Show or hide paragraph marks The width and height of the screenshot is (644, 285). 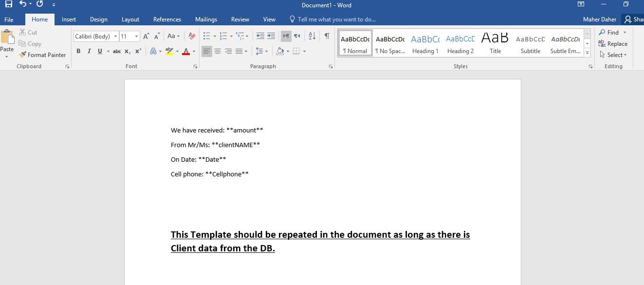327,36
